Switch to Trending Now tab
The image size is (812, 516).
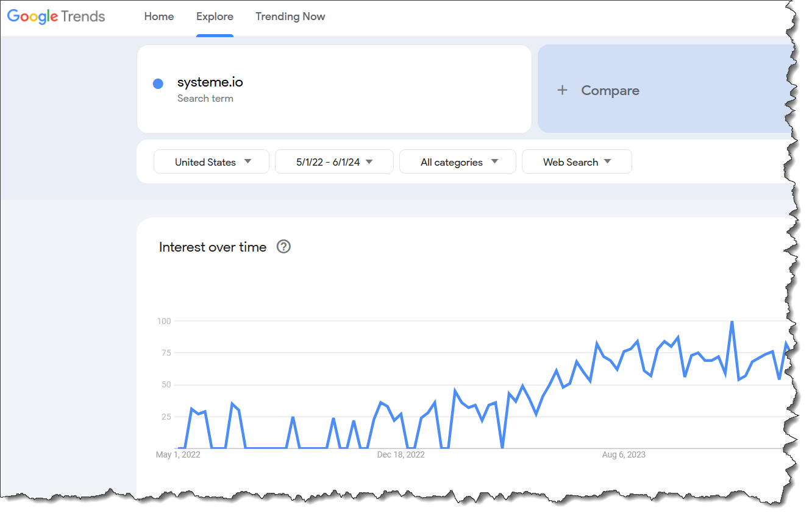coord(290,16)
